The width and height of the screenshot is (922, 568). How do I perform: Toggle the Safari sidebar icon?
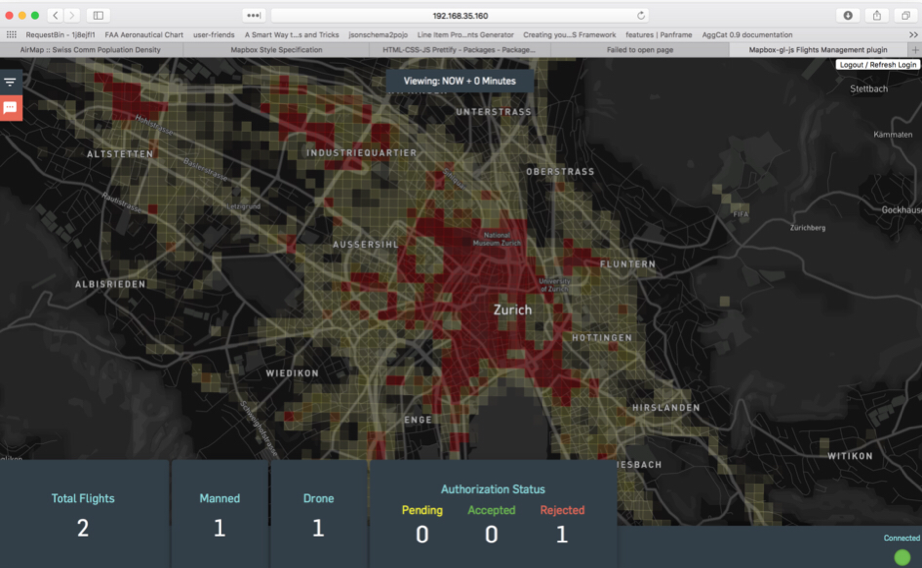(98, 15)
